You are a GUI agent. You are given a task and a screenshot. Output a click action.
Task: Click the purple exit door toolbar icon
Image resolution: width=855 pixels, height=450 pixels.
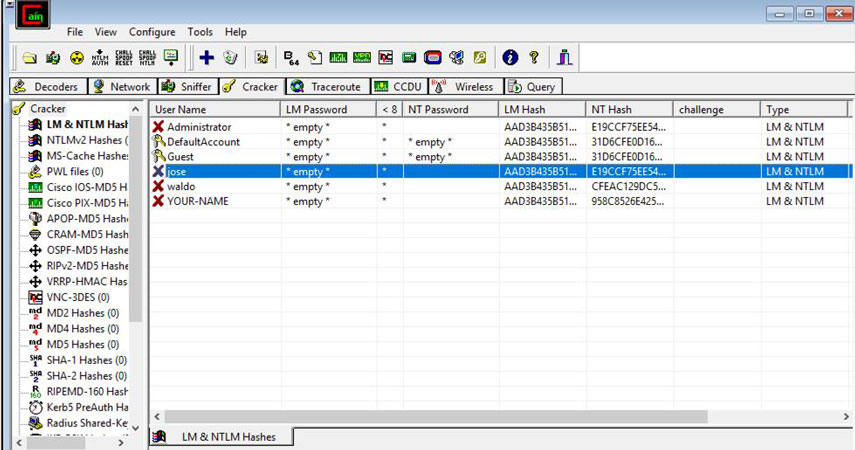tap(565, 57)
